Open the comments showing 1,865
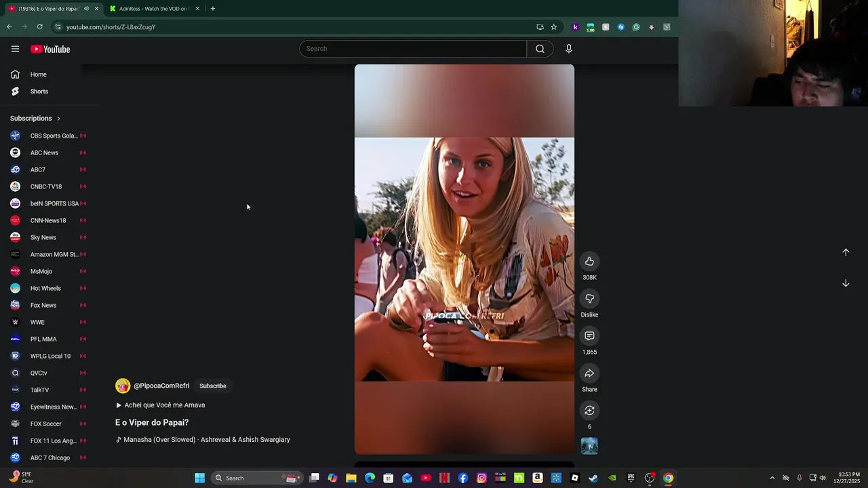This screenshot has width=868, height=488. pos(589,336)
